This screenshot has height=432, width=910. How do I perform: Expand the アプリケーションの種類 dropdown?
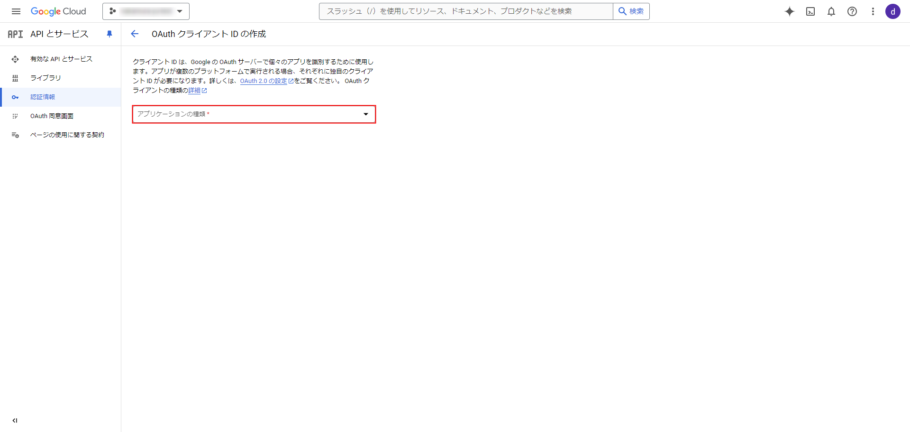[x=254, y=114]
